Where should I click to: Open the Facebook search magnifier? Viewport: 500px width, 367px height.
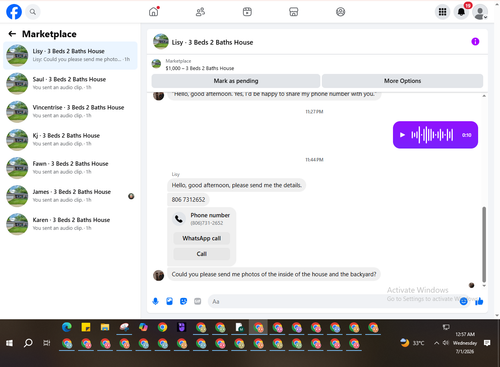click(x=33, y=12)
